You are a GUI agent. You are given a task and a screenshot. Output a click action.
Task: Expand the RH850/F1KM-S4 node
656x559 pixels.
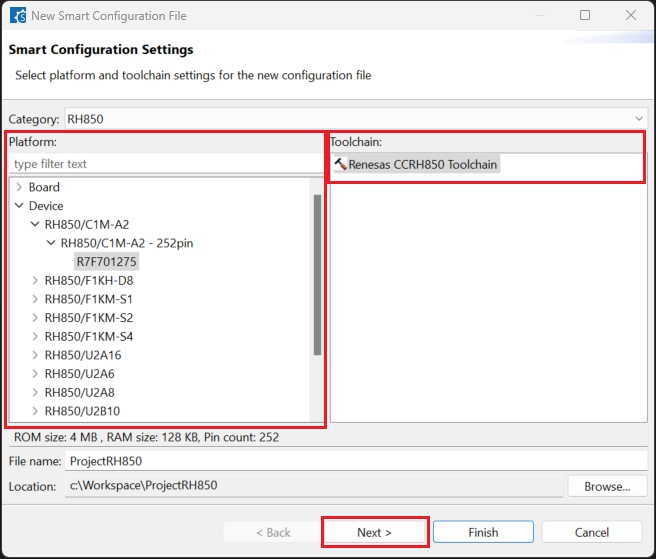pos(35,336)
